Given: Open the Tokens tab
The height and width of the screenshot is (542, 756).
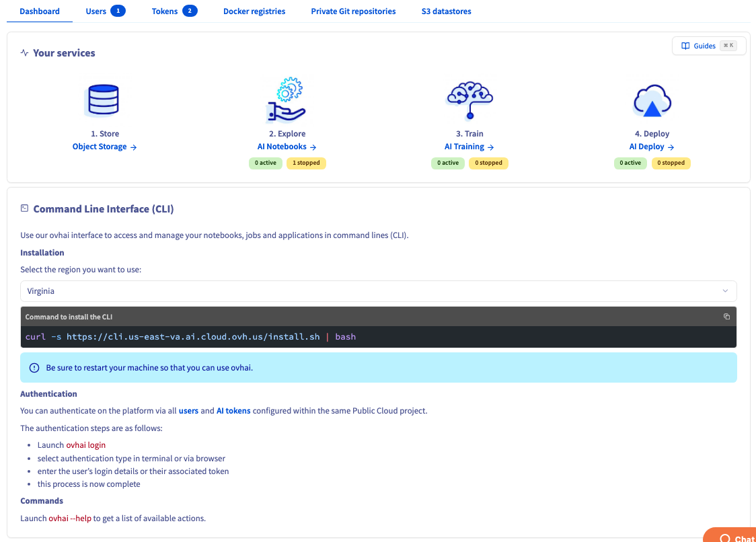Looking at the screenshot, I should click(174, 11).
